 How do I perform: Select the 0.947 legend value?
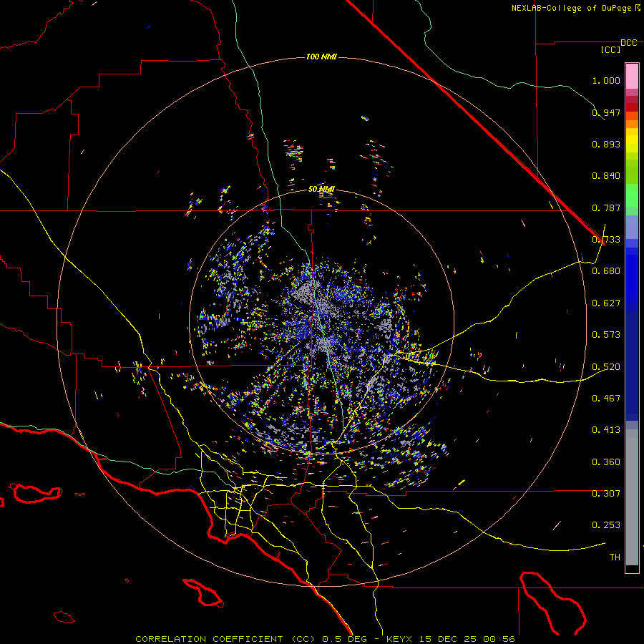click(606, 112)
